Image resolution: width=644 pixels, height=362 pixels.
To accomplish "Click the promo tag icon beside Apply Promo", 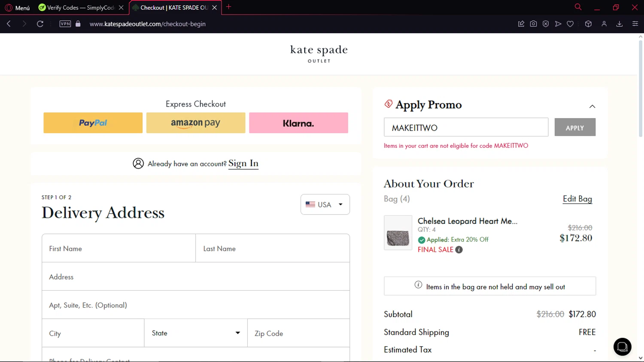I will coord(389,104).
